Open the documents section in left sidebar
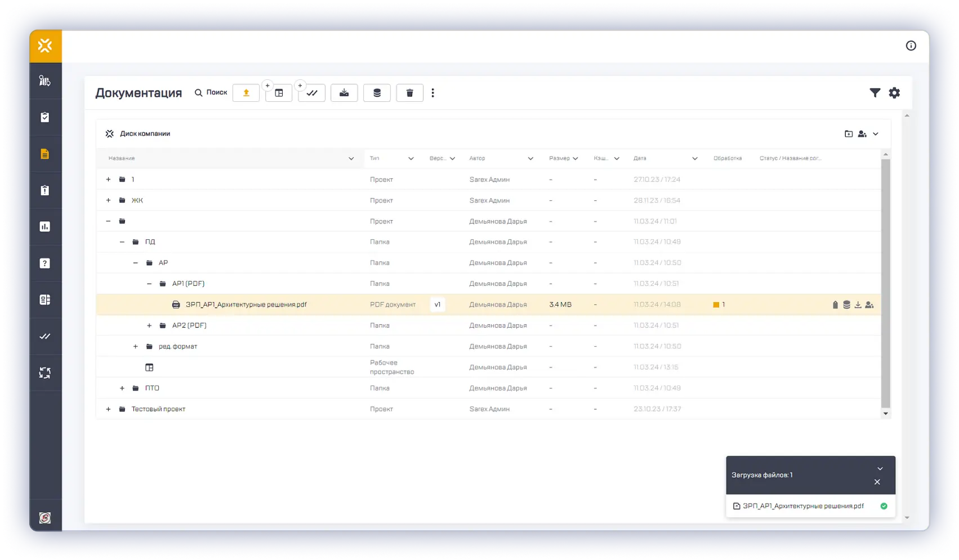 click(45, 154)
